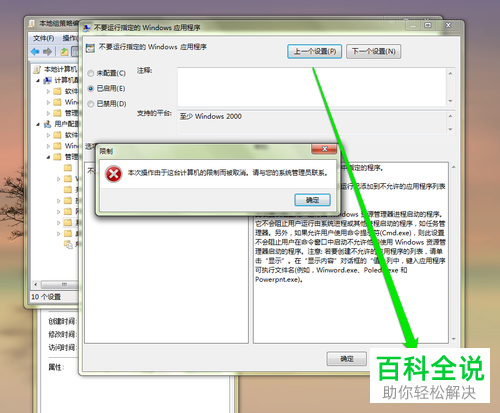This screenshot has height=413, width=500.
Task: Click the horizontal scrollbar thumb under the policy tree
Action: pos(60,284)
